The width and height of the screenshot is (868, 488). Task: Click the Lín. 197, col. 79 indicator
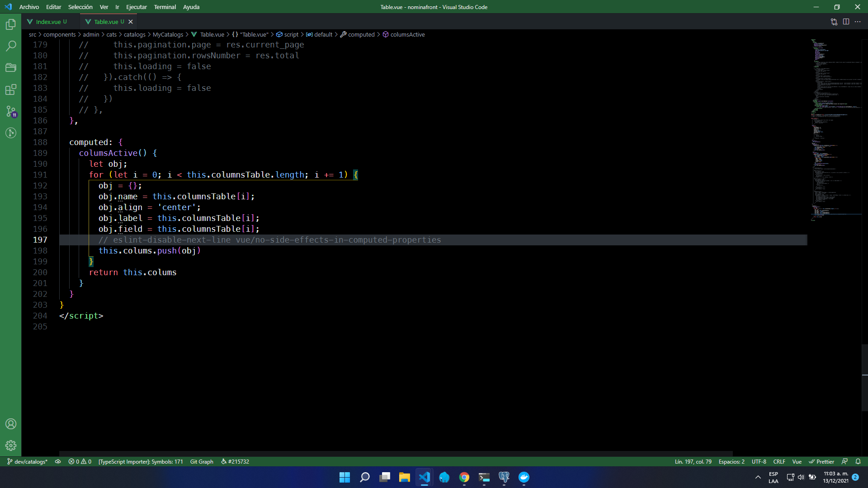[693, 462]
